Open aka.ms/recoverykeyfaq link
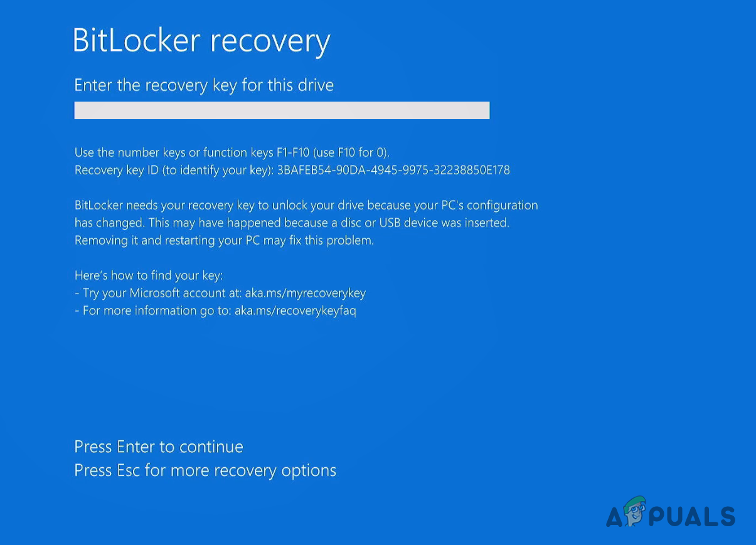Image resolution: width=756 pixels, height=545 pixels. pyautogui.click(x=294, y=310)
